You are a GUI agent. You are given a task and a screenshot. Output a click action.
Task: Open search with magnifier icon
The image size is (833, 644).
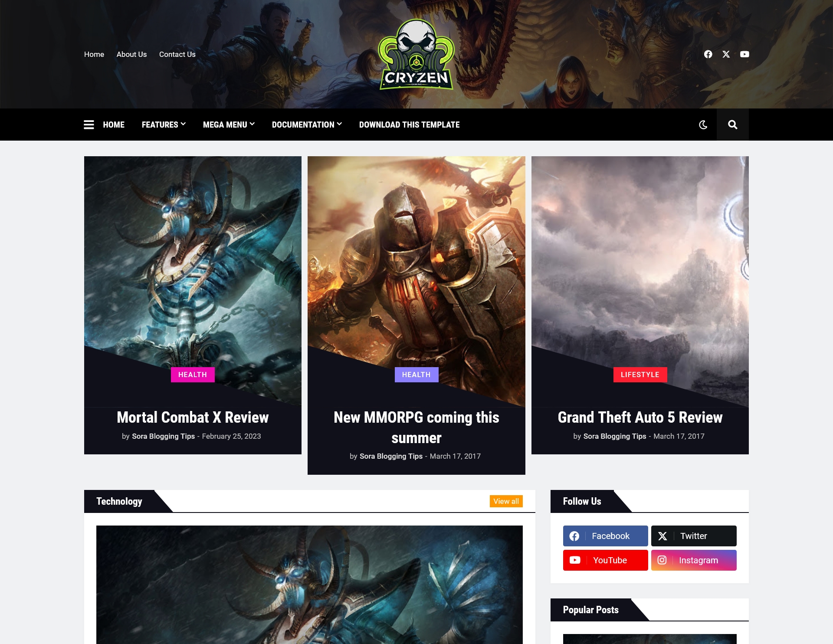(732, 125)
